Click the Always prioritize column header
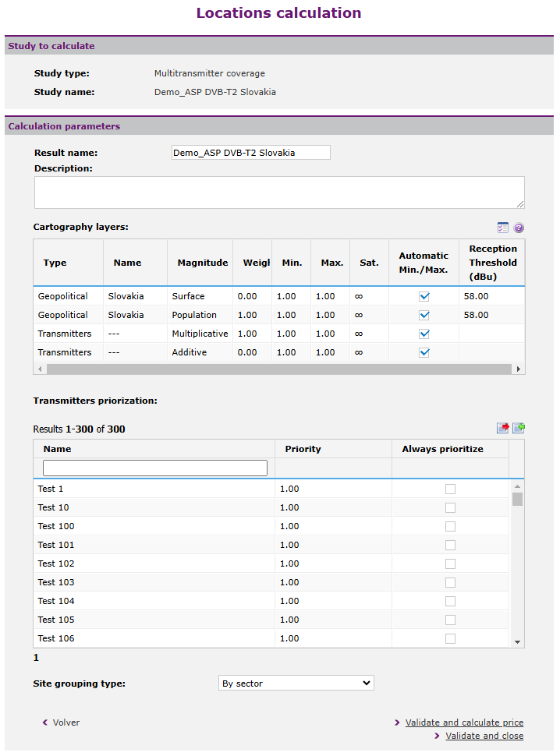 [442, 449]
